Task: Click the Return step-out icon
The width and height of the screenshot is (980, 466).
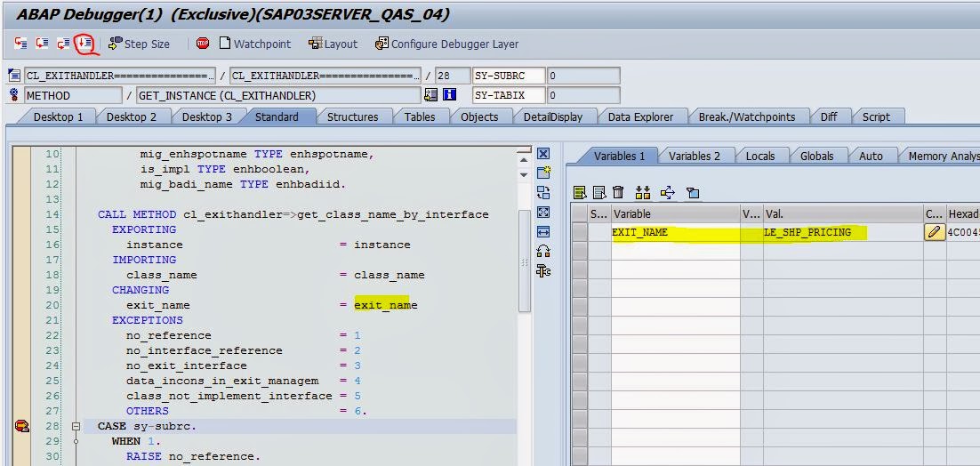Action: [63, 44]
